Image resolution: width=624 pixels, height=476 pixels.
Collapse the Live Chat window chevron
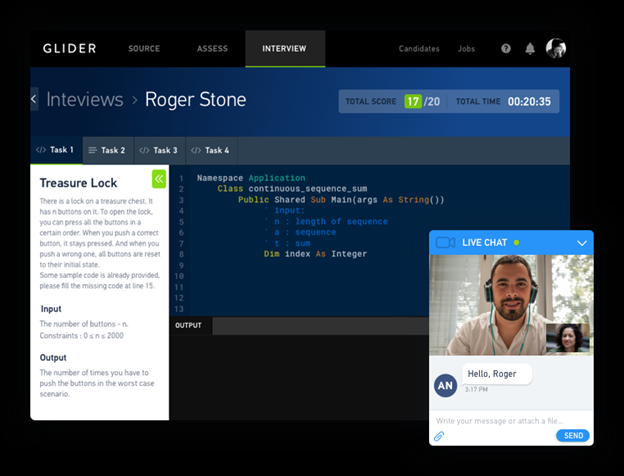tap(582, 243)
